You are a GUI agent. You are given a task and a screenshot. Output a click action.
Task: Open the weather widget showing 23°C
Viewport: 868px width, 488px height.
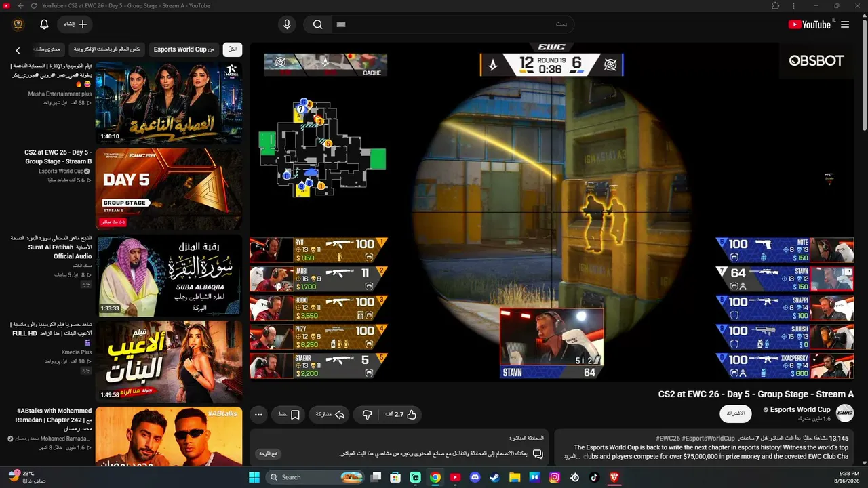coord(28,476)
